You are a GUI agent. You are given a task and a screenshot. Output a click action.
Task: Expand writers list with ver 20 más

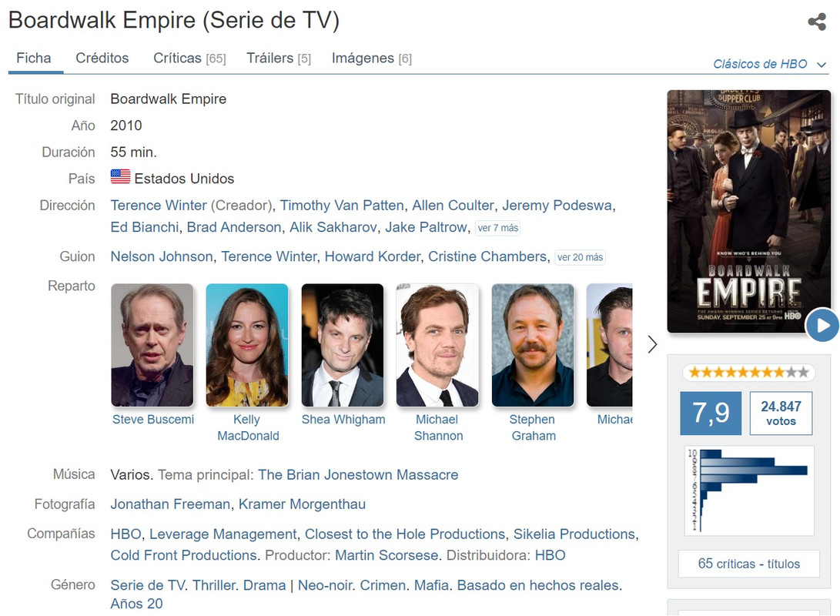[581, 258]
